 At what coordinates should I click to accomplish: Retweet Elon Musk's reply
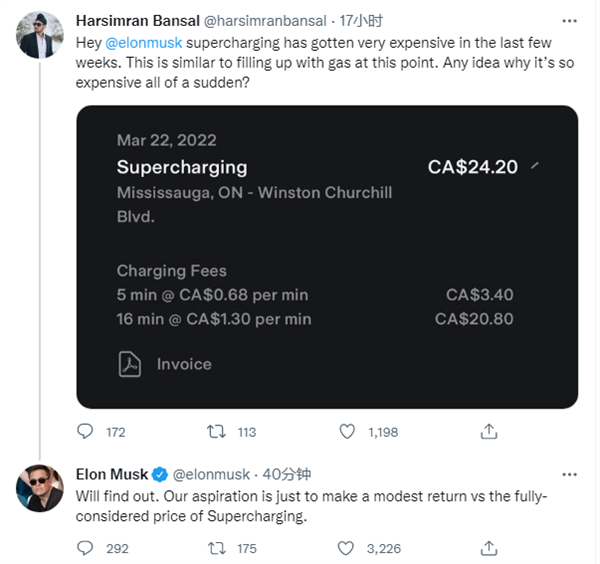pyautogui.click(x=215, y=547)
